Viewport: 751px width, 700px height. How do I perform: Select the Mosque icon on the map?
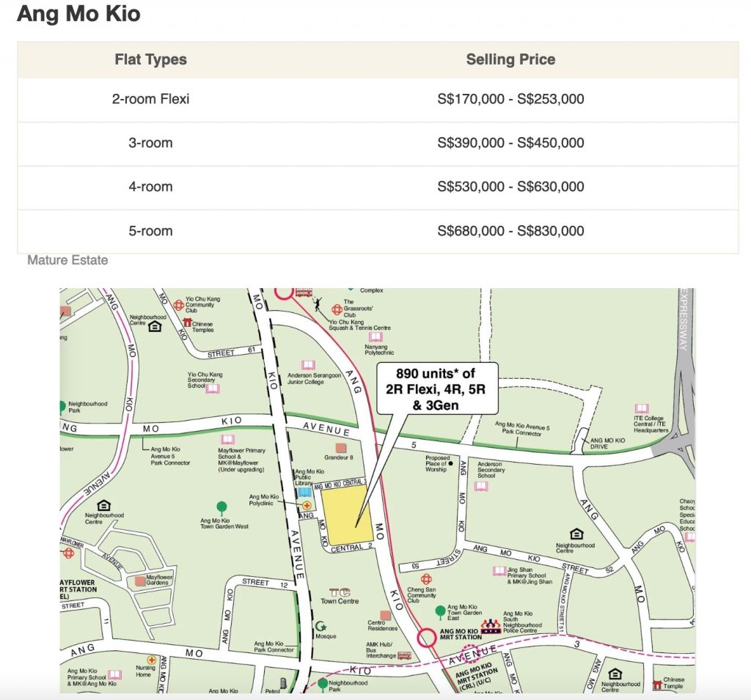pyautogui.click(x=320, y=626)
